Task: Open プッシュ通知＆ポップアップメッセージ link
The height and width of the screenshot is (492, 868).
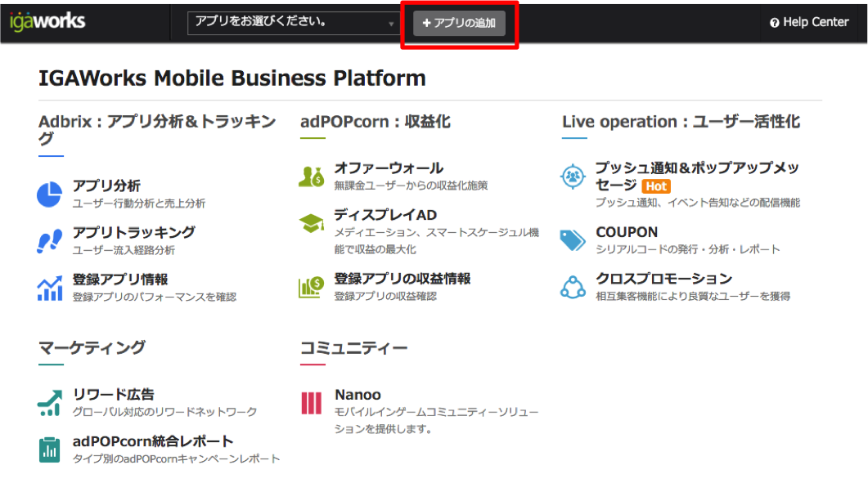Action: [697, 177]
